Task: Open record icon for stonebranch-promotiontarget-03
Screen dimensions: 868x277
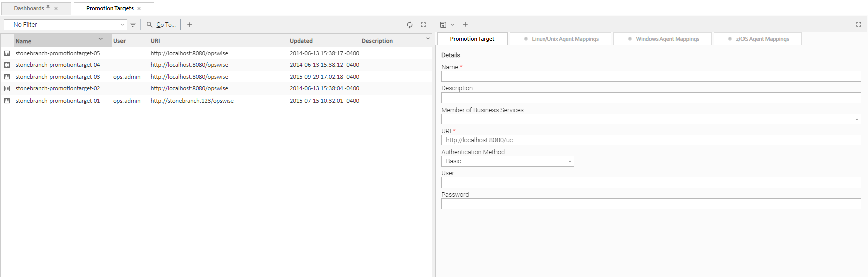Action: (7, 77)
